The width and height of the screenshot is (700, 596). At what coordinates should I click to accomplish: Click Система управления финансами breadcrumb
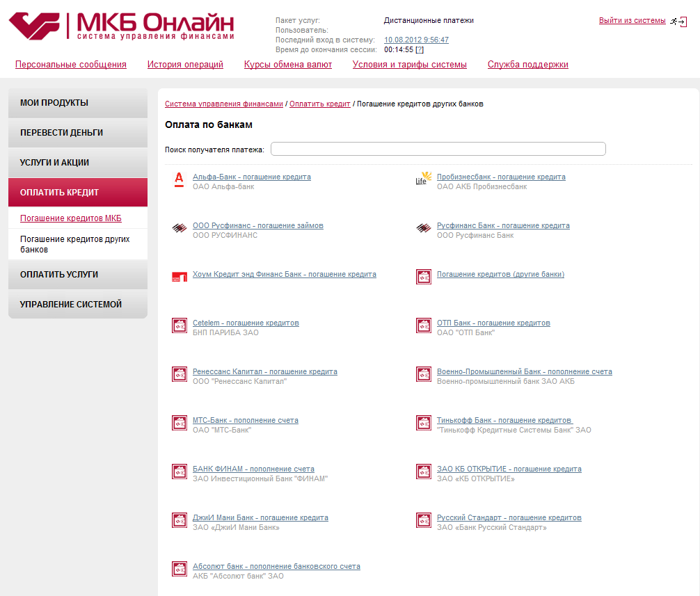223,104
